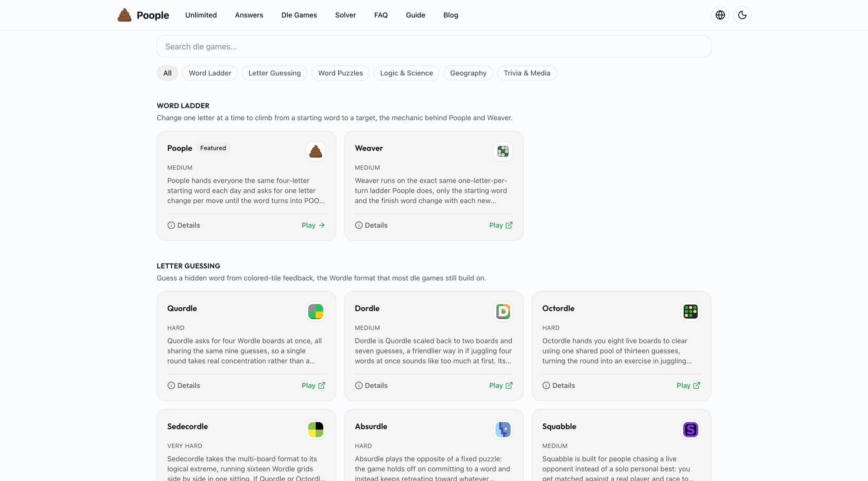Image resolution: width=868 pixels, height=481 pixels.
Task: Open the language globe selector
Action: tap(720, 15)
